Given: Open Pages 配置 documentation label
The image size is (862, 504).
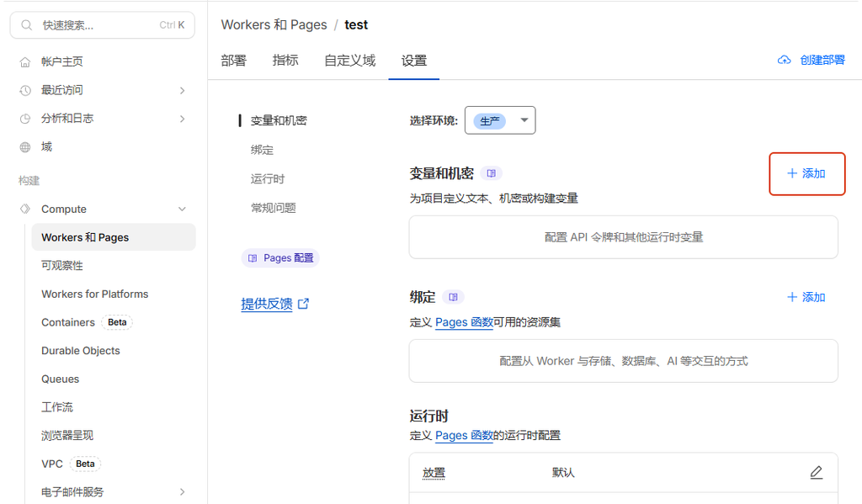Looking at the screenshot, I should 289,258.
